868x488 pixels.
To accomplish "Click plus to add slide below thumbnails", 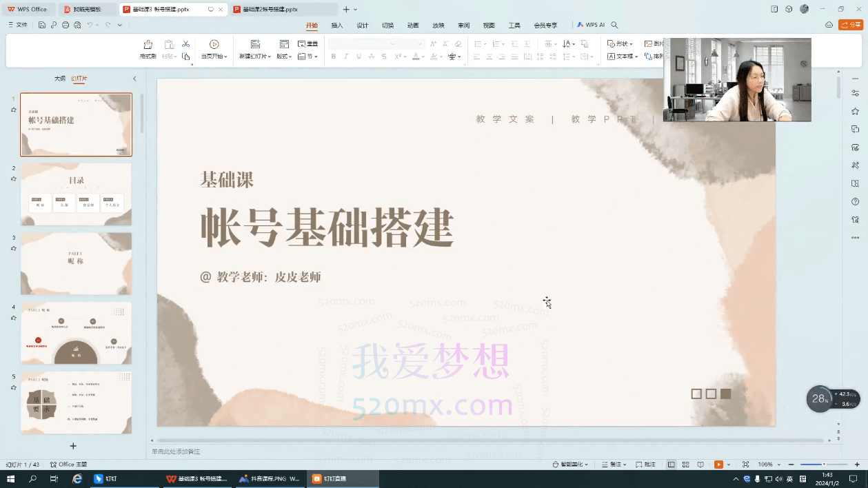I will click(x=73, y=446).
